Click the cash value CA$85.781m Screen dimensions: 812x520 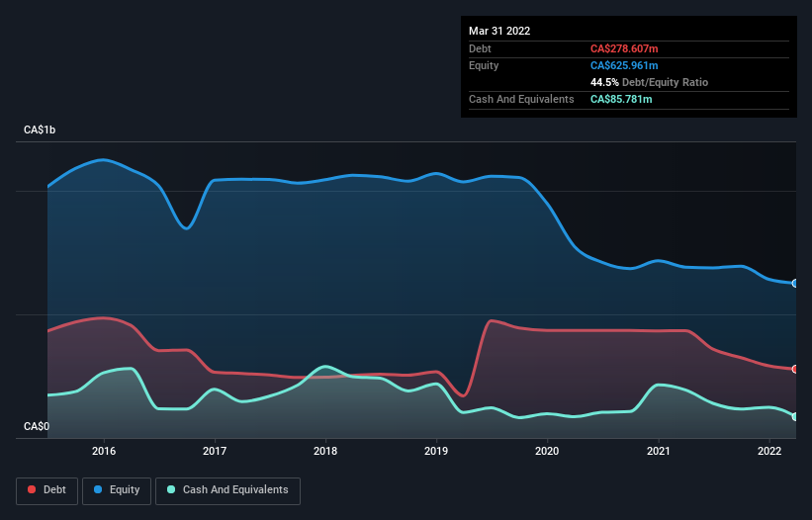(621, 99)
